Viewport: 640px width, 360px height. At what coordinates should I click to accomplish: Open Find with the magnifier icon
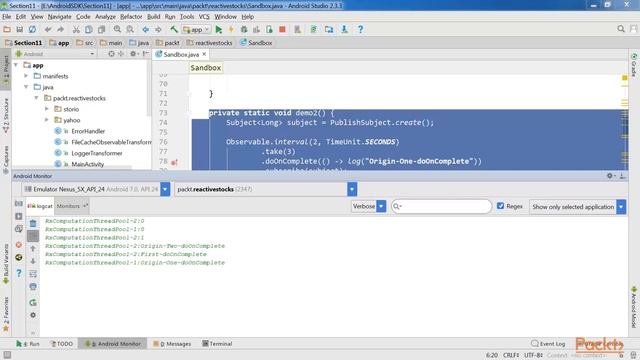(118, 29)
